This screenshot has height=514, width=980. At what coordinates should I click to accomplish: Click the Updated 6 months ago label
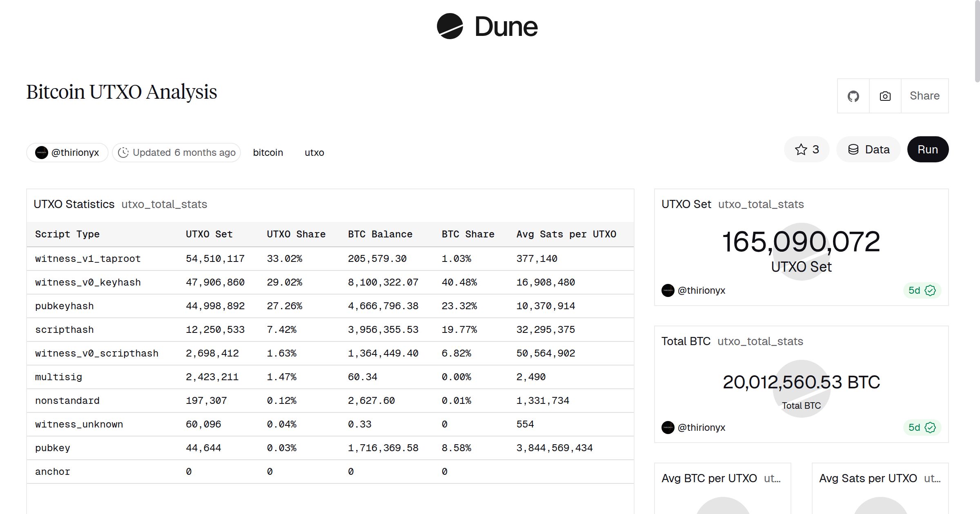pos(184,152)
